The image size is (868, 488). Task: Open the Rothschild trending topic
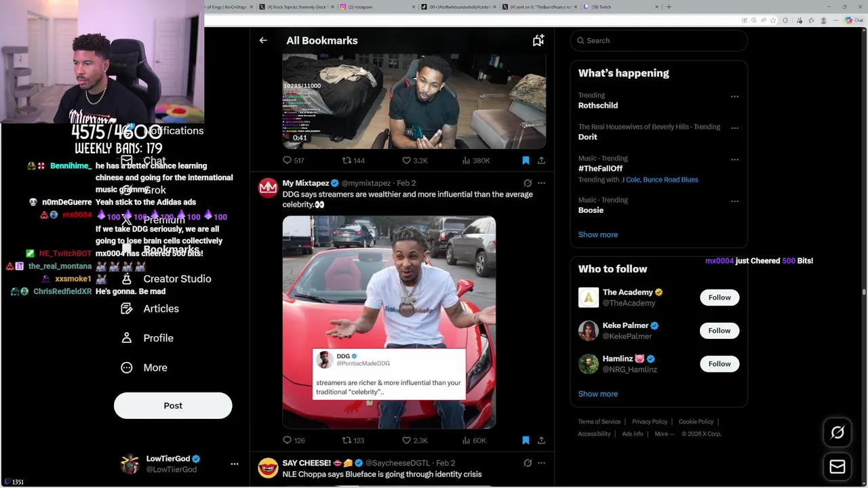[598, 106]
